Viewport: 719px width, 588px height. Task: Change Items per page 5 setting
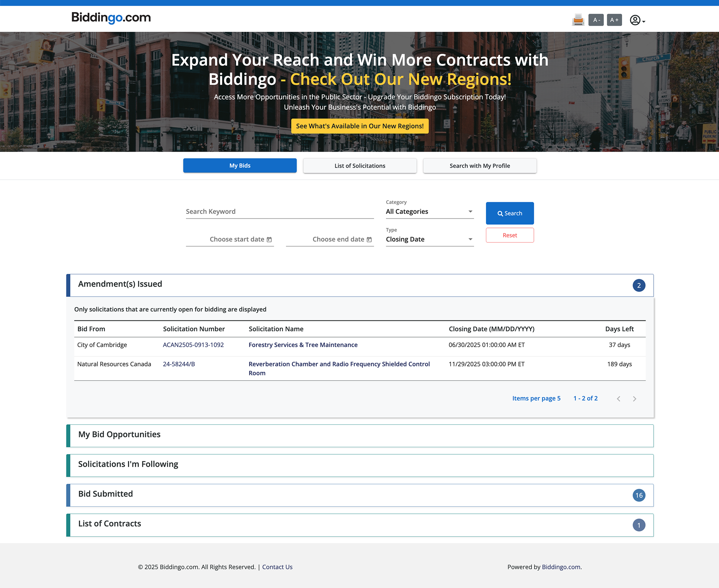point(536,398)
